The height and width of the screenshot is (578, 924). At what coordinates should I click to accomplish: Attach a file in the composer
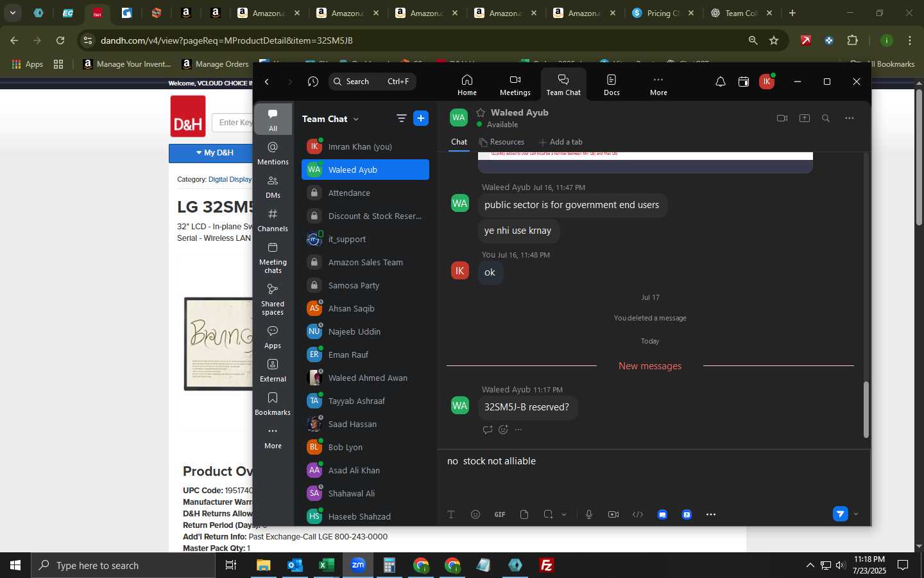524,514
